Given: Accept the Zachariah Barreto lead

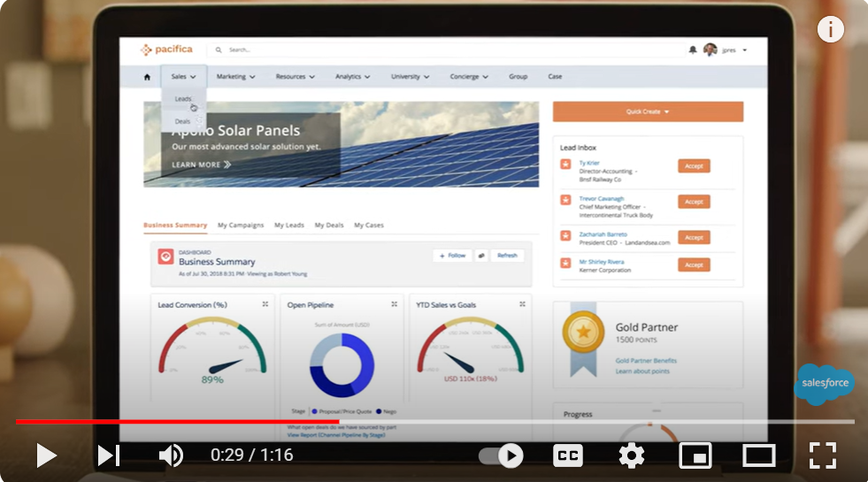Looking at the screenshot, I should [694, 237].
